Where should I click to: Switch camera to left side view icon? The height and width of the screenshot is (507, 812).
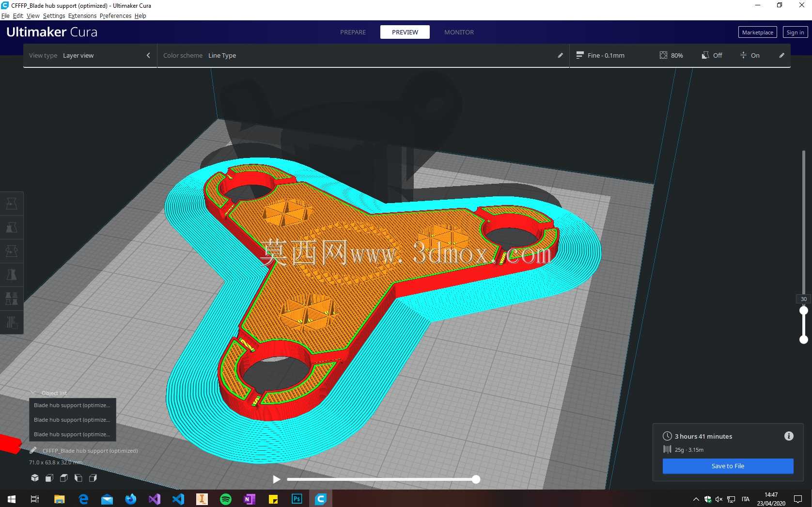click(x=78, y=478)
